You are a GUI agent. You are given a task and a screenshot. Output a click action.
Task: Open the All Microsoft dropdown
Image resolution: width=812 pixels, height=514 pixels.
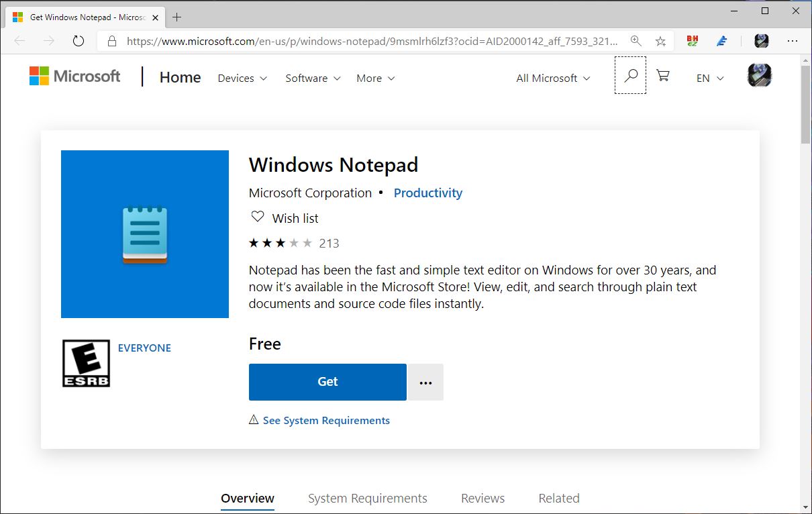[x=553, y=79]
